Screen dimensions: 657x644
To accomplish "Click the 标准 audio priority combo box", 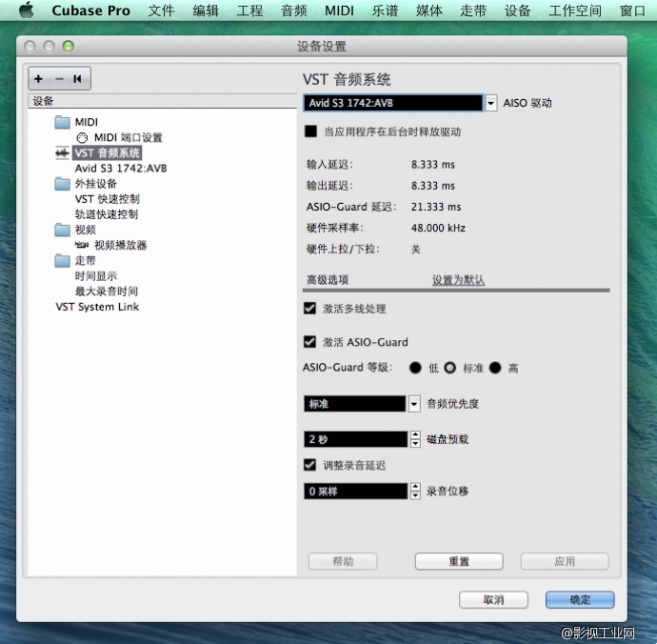I will [x=354, y=404].
